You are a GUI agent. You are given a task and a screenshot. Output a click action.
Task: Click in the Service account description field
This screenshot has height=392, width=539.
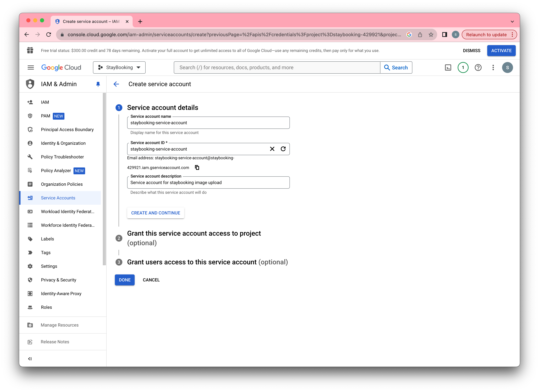coord(208,183)
